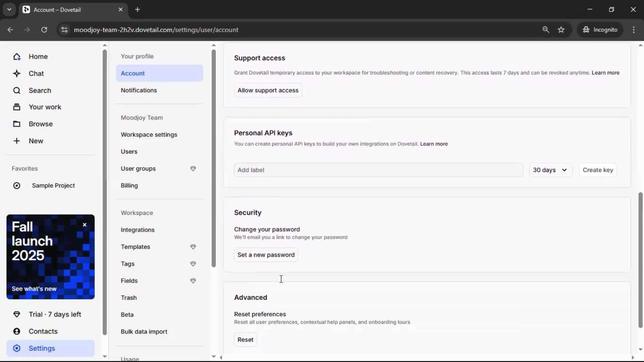This screenshot has height=362, width=644.
Task: Click premium diamond badge next to Templates
Action: click(193, 247)
